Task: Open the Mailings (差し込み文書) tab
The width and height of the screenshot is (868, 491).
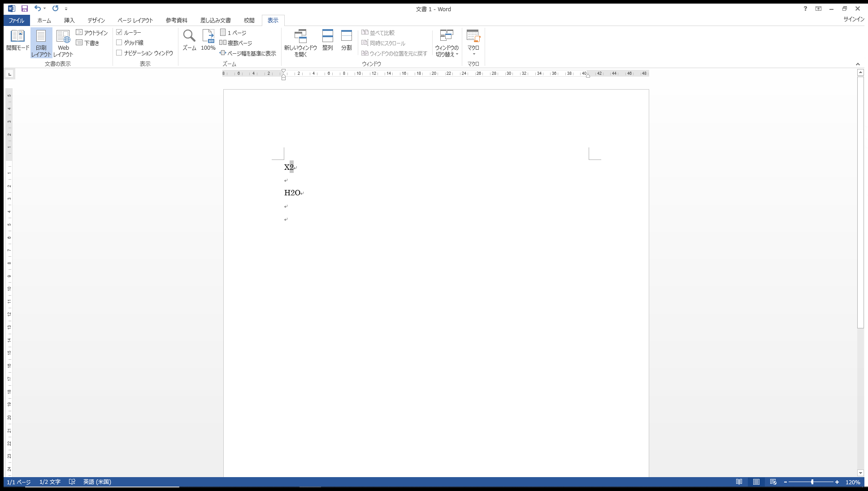Action: pos(216,20)
